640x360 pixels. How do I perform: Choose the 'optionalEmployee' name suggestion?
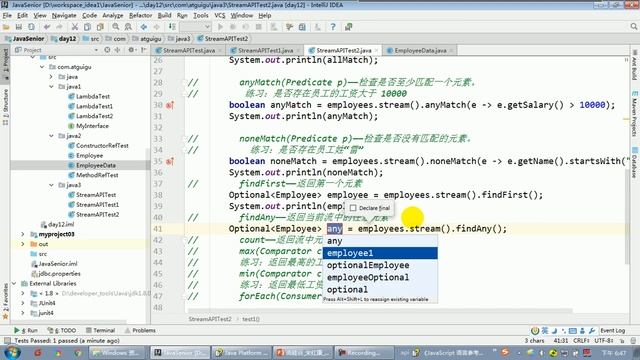click(x=380, y=265)
